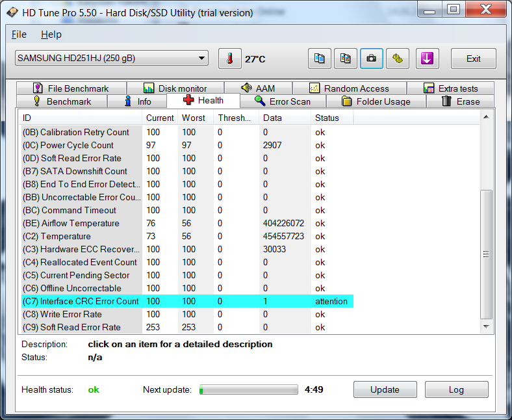
Task: Minimize the HD Tune Pro window
Action: [429, 10]
